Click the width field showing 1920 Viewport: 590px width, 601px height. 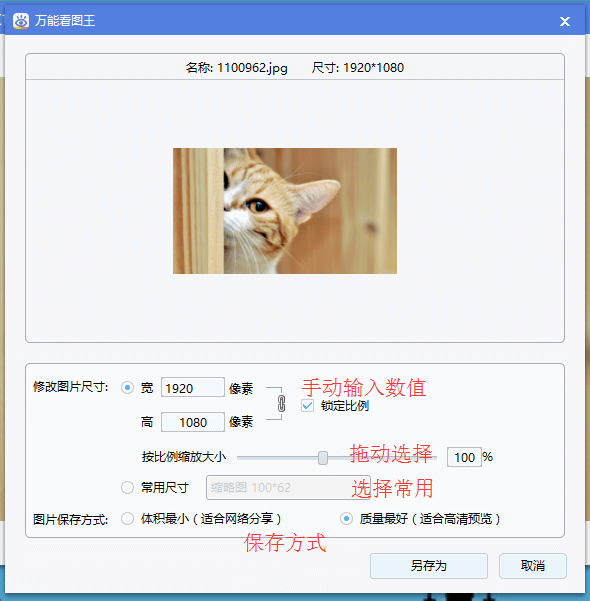193,387
